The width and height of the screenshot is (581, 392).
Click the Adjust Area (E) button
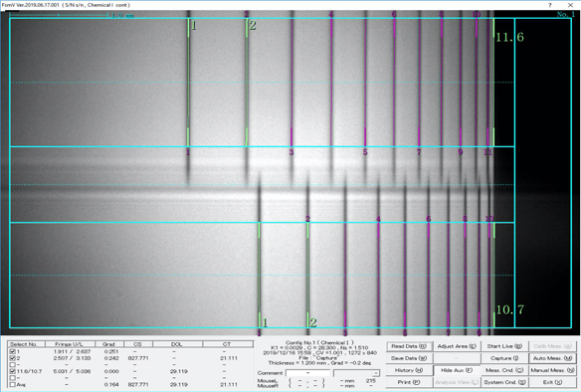(457, 346)
